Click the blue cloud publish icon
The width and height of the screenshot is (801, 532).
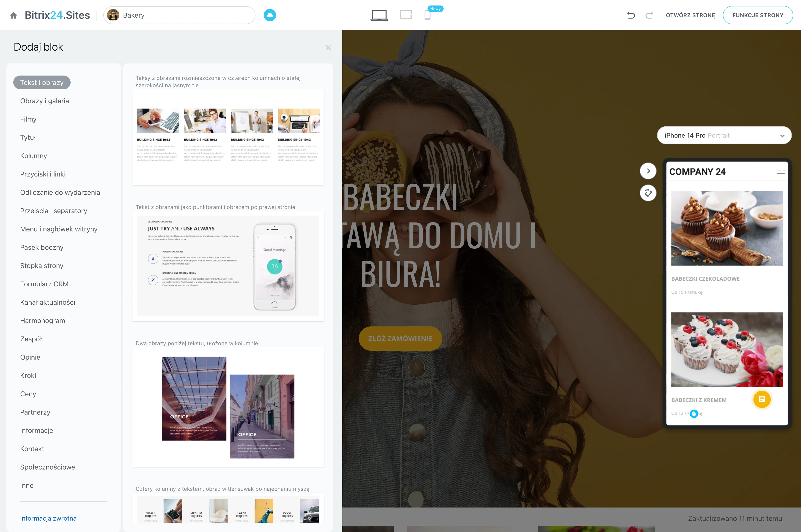(x=270, y=15)
